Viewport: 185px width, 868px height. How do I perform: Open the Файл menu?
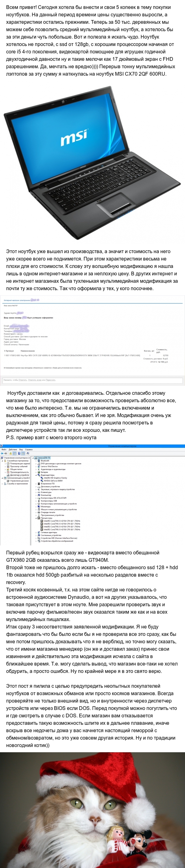[x=4, y=449]
